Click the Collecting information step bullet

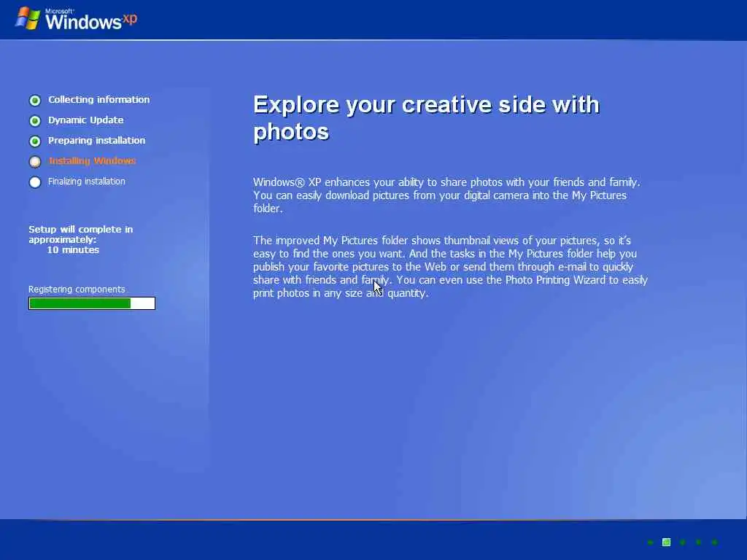[x=35, y=101]
